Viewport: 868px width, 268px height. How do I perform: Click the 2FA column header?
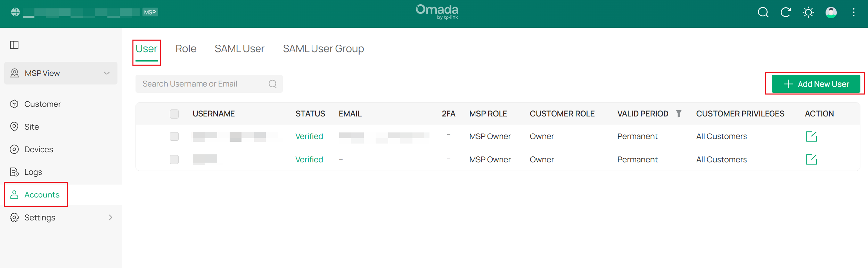click(448, 114)
